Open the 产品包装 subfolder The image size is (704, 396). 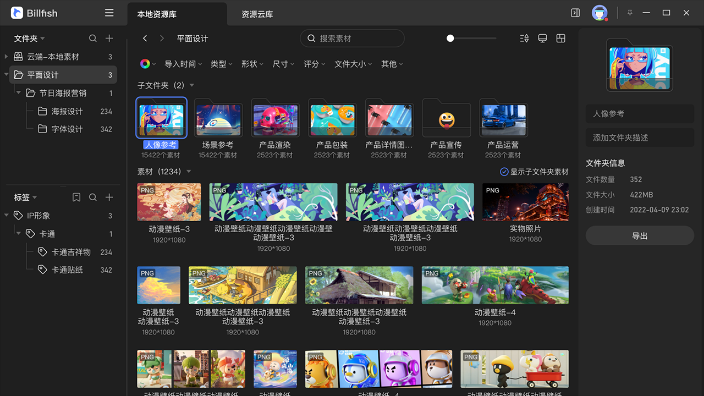[332, 119]
